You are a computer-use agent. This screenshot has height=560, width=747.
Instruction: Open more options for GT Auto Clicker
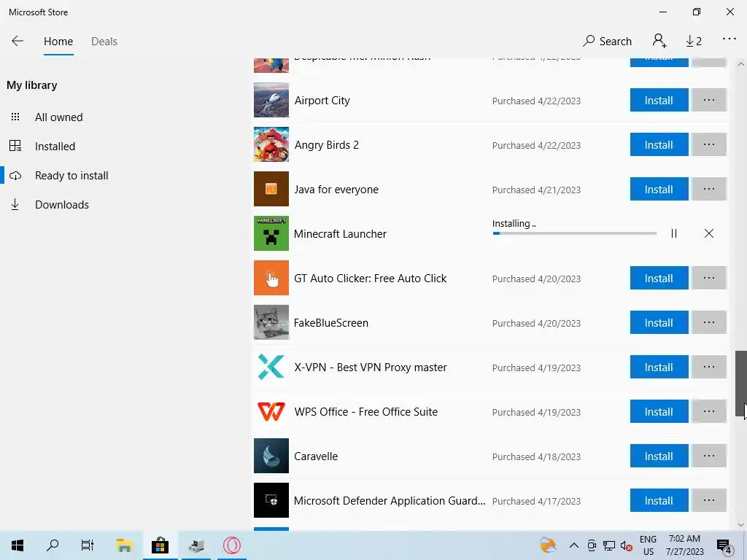(x=709, y=278)
